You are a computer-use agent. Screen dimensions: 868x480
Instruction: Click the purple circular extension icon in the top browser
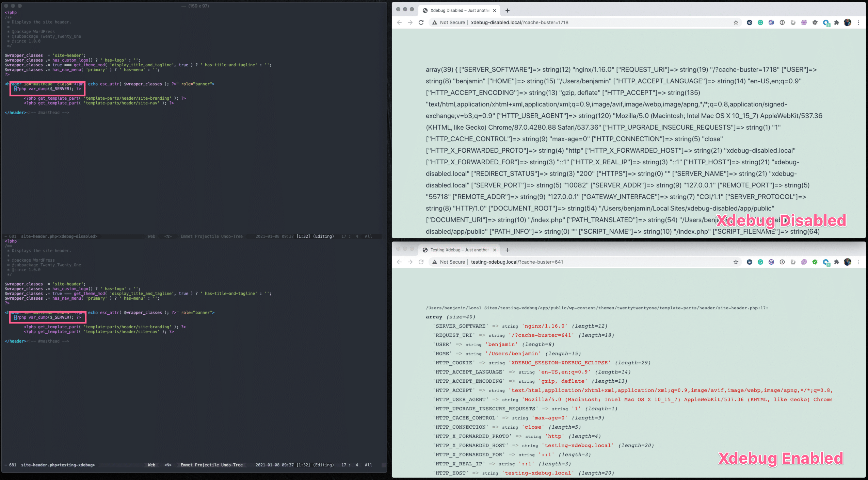tap(804, 22)
